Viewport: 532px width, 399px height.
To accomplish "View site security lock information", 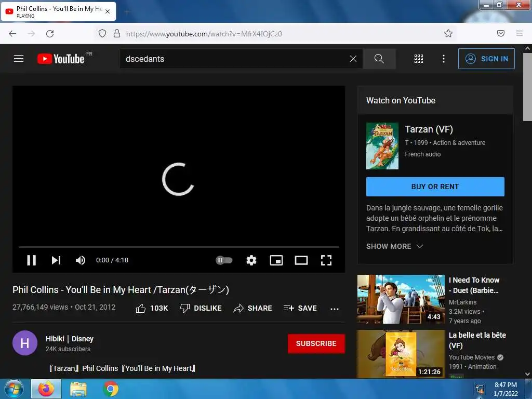I will pyautogui.click(x=117, y=33).
